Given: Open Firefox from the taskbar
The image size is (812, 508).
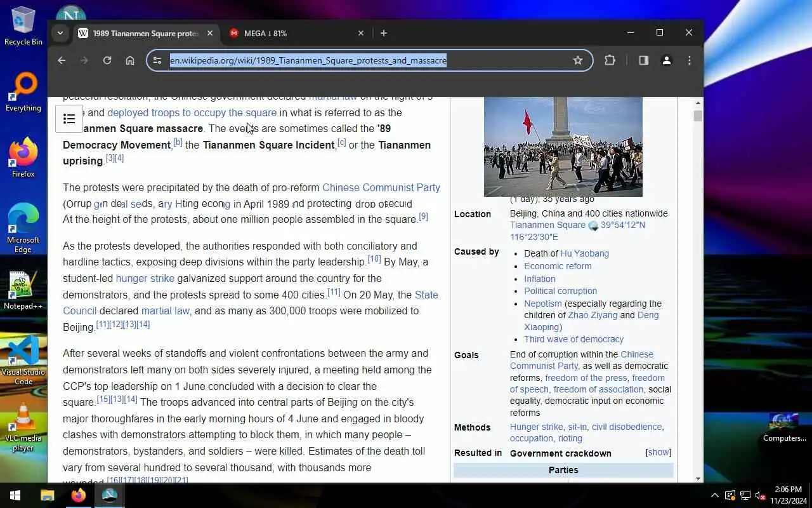Looking at the screenshot, I should pyautogui.click(x=79, y=495).
